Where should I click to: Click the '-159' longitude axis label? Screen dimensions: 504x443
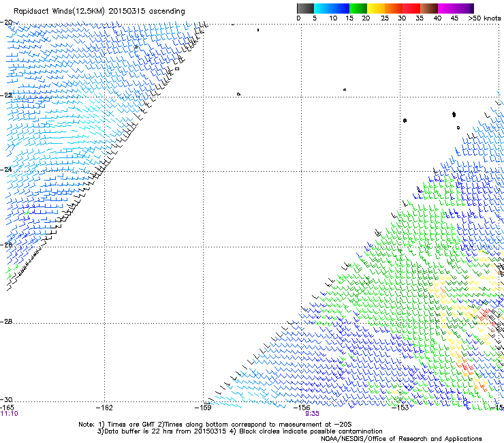tap(203, 408)
